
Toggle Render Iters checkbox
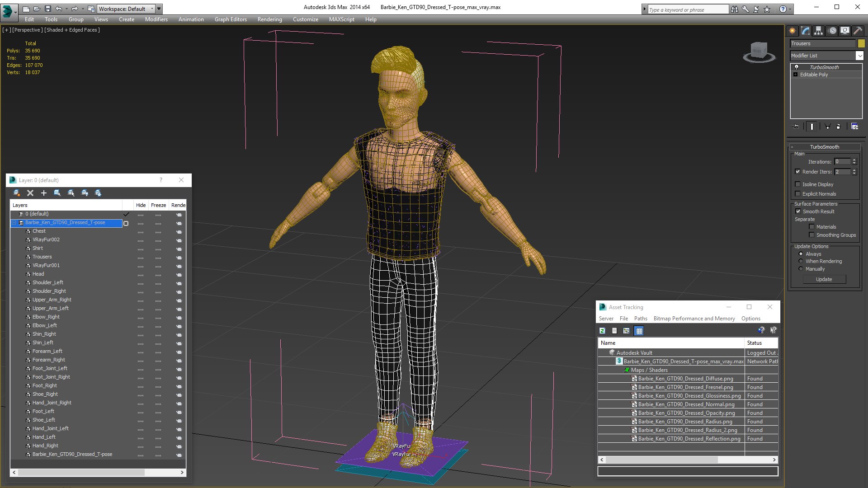coord(798,172)
